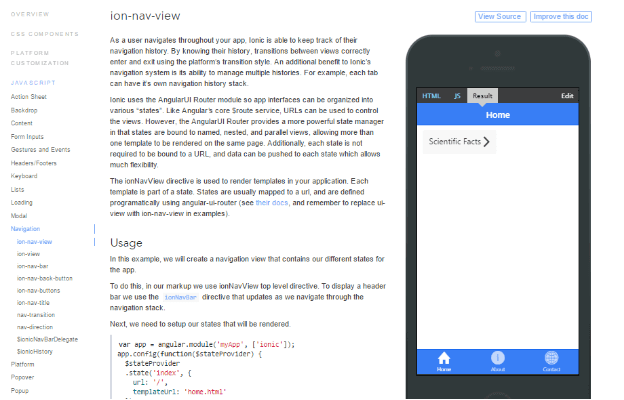Select $ionicHistory in the sidebar
This screenshot has height=400, width=624.
tap(35, 351)
